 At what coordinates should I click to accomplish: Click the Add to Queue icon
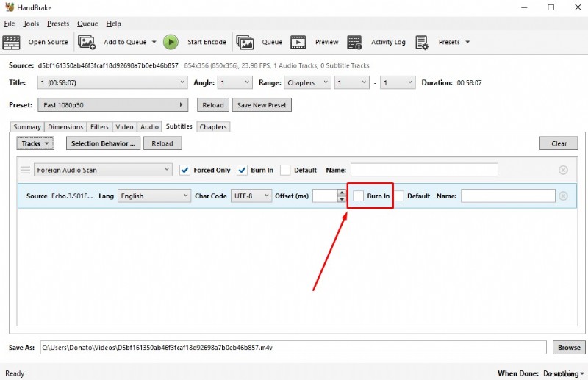click(87, 42)
